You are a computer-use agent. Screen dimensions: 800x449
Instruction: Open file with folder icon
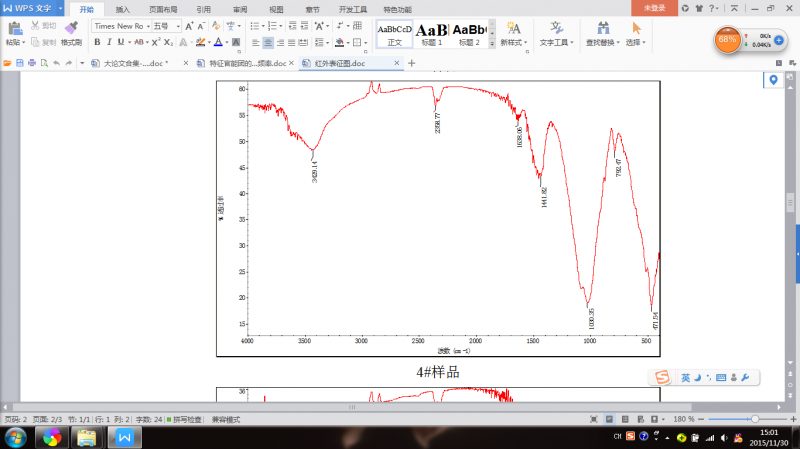(x=7, y=63)
